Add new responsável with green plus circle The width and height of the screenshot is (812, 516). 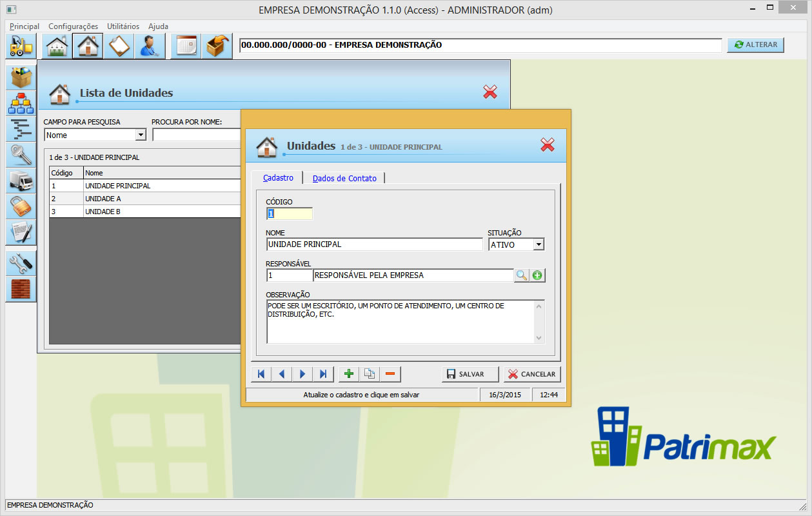coord(537,275)
